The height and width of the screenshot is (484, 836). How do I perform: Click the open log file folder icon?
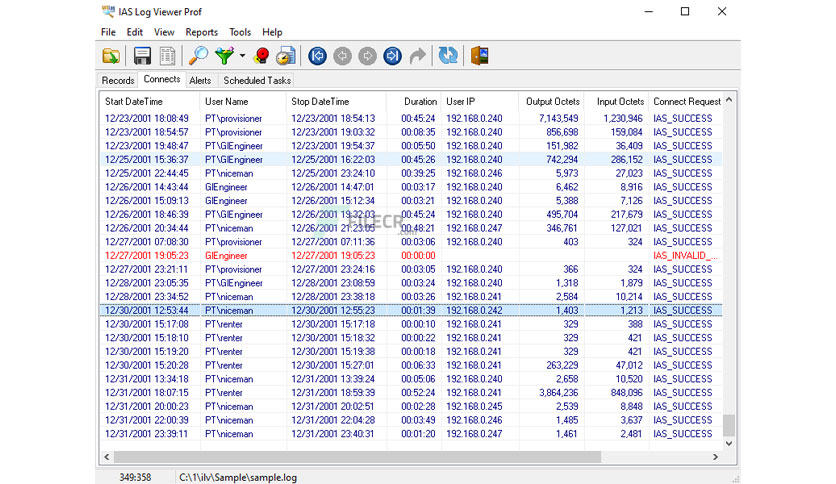click(x=111, y=55)
